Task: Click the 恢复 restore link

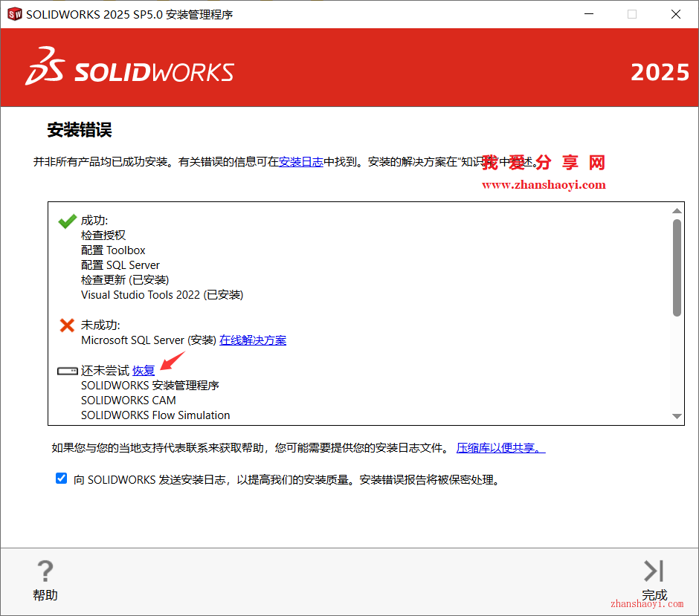Action: [x=144, y=371]
